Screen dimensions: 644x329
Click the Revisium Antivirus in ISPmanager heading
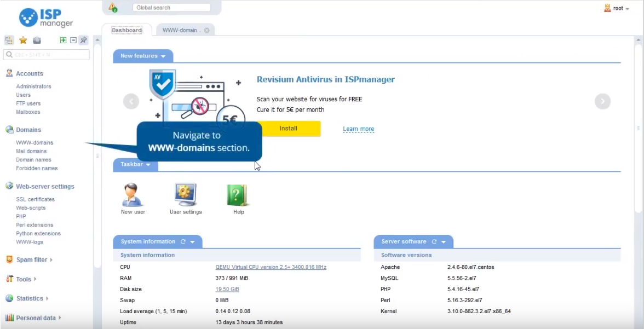pos(326,79)
